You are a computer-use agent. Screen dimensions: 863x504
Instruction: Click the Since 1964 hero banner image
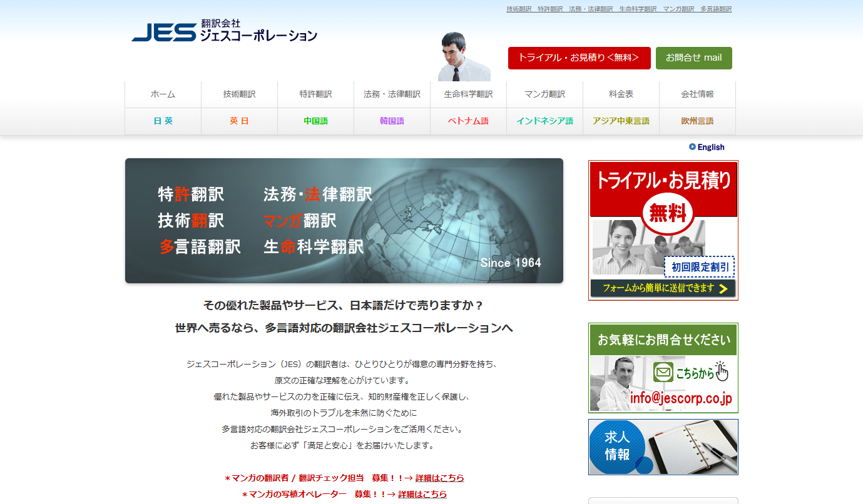pyautogui.click(x=344, y=220)
